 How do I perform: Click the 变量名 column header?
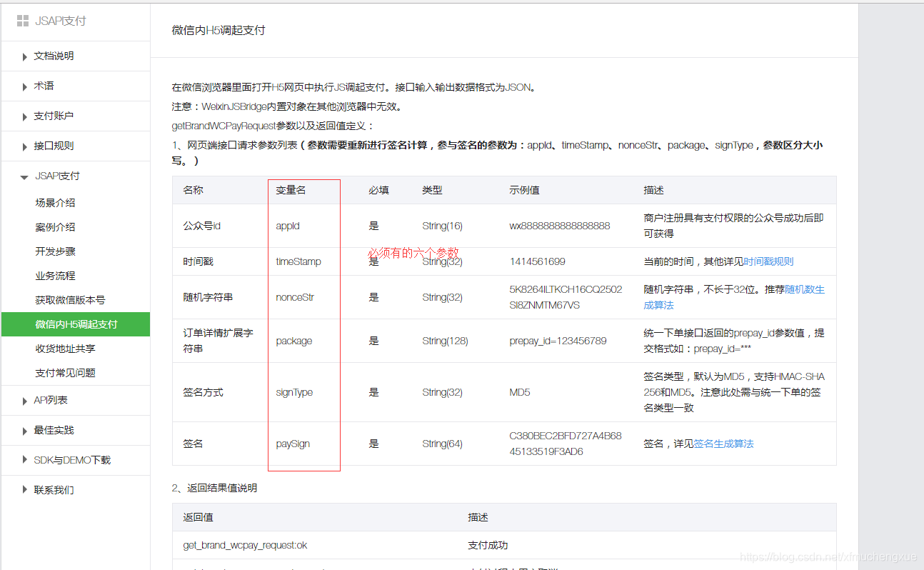[x=291, y=190]
